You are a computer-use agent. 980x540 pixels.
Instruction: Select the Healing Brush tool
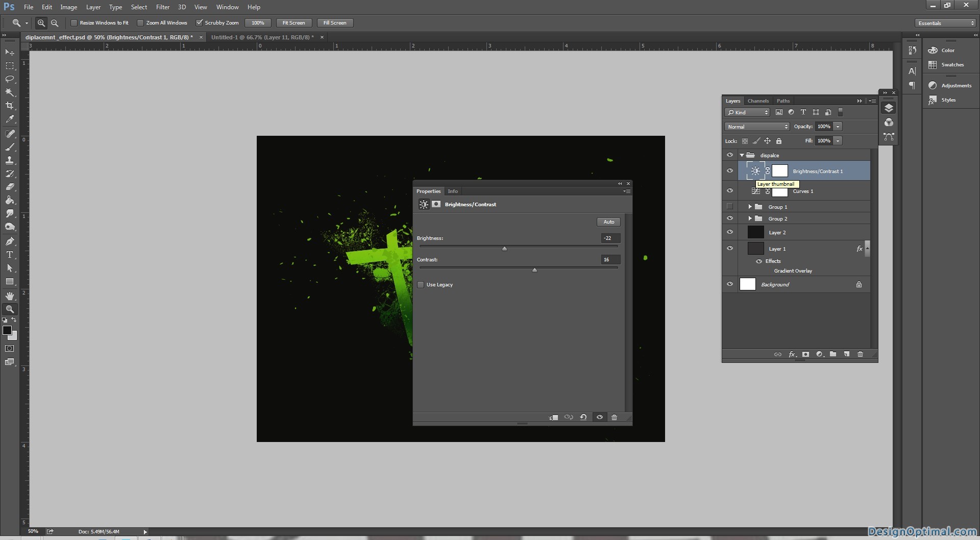10,134
